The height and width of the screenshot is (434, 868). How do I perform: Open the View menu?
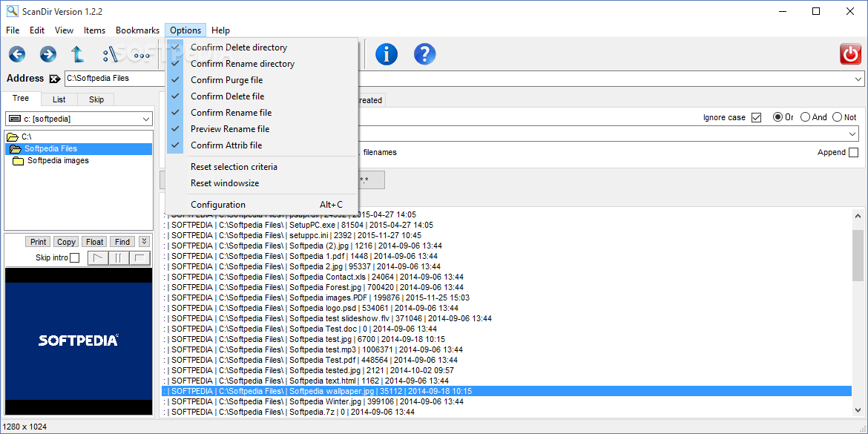pos(65,30)
